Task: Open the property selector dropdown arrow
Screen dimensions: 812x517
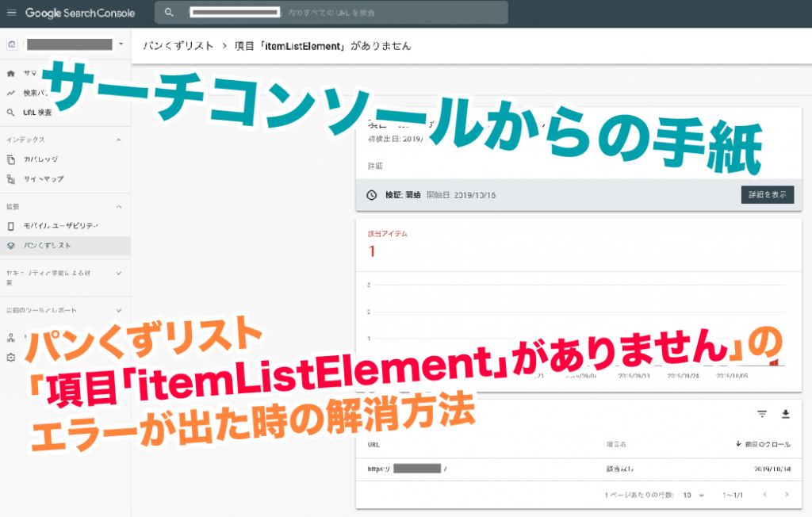Action: (x=121, y=44)
